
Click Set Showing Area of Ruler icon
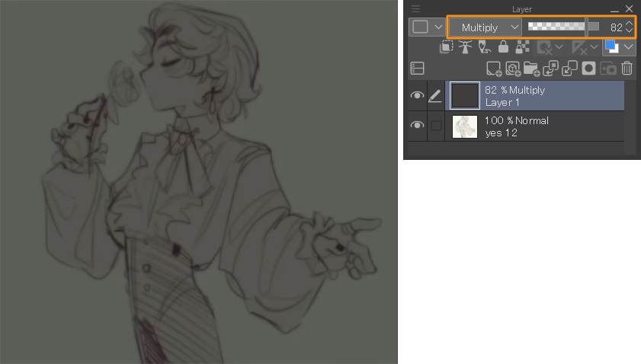(x=579, y=47)
